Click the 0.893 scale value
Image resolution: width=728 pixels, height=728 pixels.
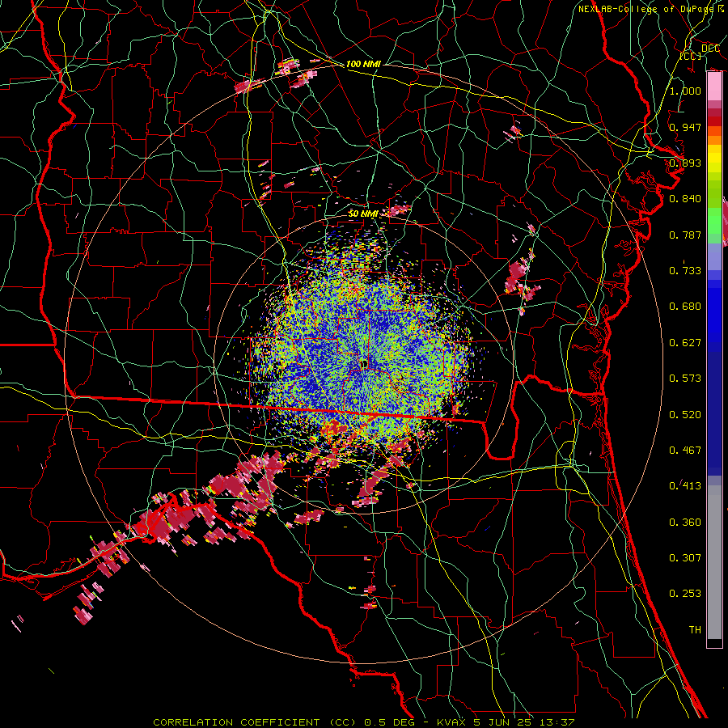coord(685,163)
